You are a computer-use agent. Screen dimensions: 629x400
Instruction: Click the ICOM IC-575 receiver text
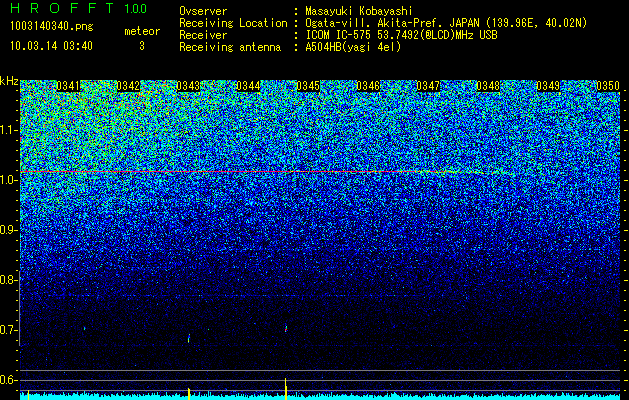401,35
